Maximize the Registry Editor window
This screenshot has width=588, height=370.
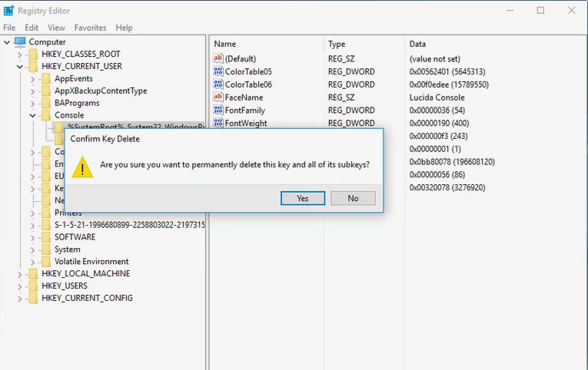coord(540,11)
